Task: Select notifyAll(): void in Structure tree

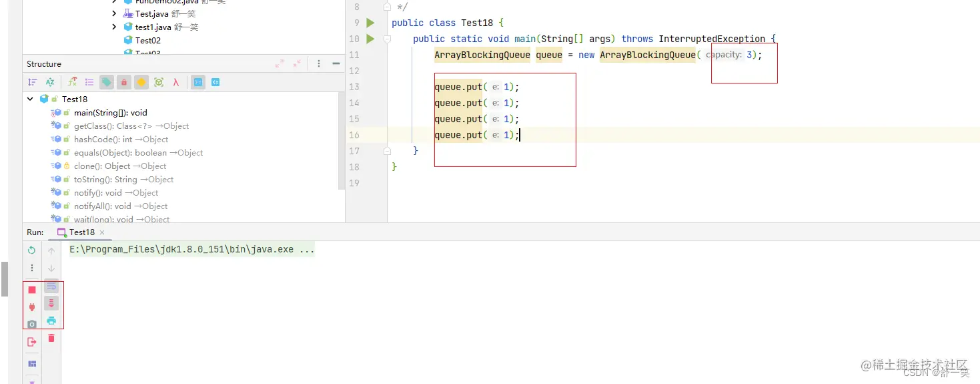Action: pyautogui.click(x=121, y=206)
